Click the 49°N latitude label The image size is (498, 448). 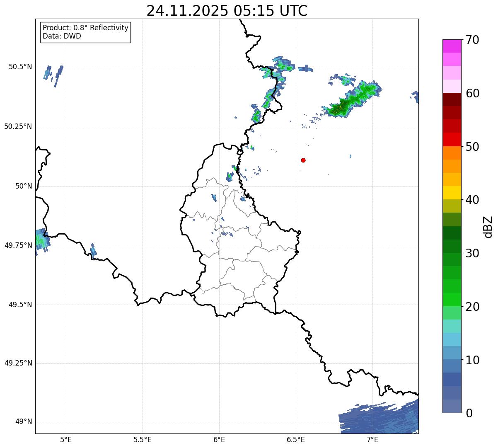24,422
